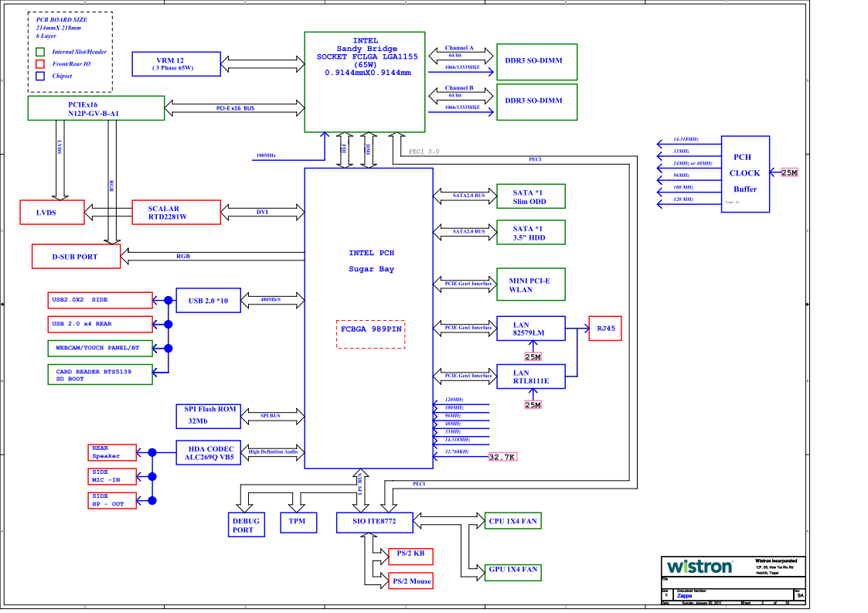Image resolution: width=868 pixels, height=613 pixels.
Task: Click the LPC BUS vertical label
Action: pyautogui.click(x=359, y=483)
